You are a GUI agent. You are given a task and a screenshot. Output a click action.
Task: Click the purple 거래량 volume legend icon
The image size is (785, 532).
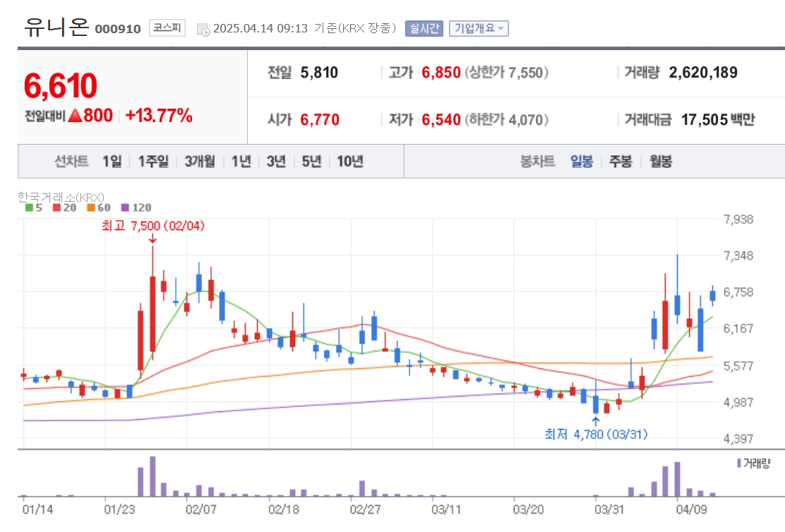point(739,463)
